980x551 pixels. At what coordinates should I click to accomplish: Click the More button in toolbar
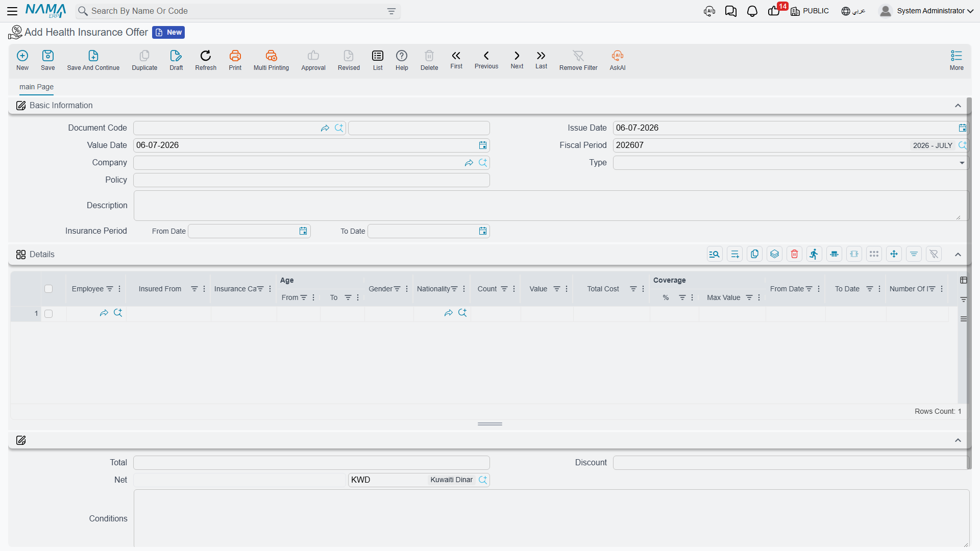click(957, 60)
